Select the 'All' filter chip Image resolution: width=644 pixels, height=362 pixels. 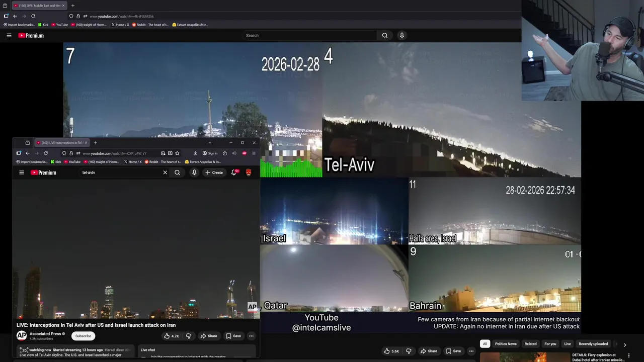[485, 344]
